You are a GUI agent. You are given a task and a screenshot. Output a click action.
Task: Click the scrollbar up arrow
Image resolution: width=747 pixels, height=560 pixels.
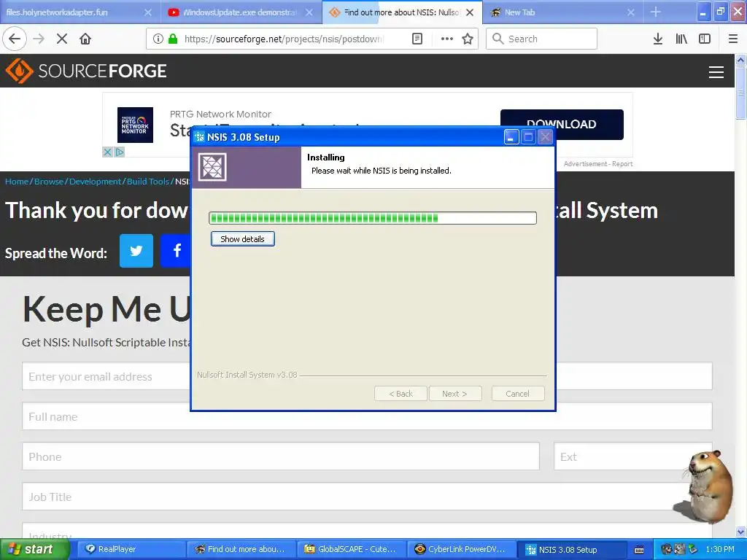[740, 60]
